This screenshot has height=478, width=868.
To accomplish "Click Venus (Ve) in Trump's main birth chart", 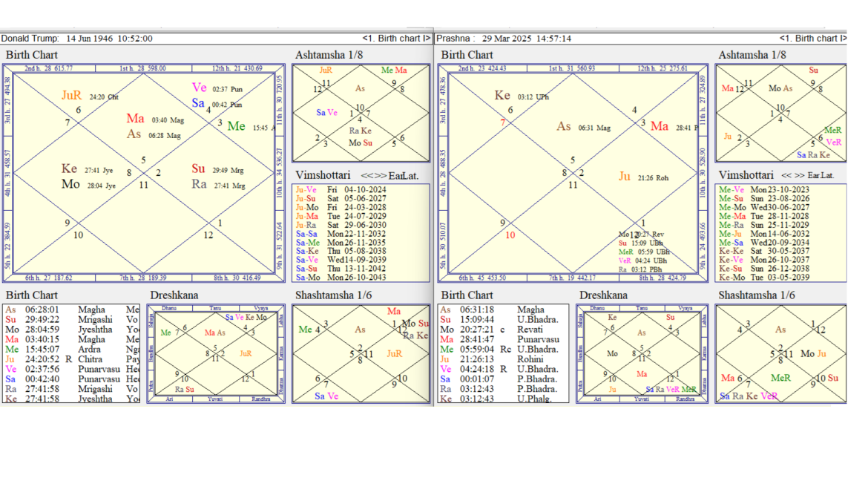I will coord(199,88).
